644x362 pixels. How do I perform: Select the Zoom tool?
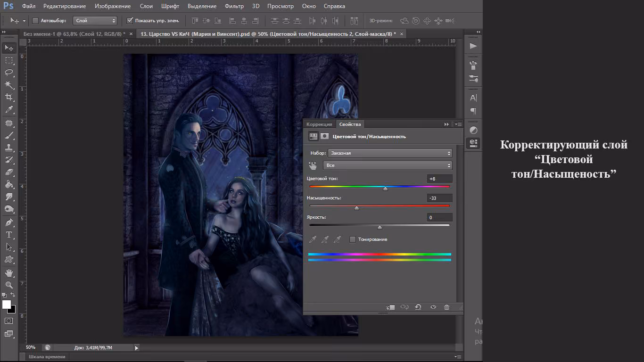(x=9, y=285)
